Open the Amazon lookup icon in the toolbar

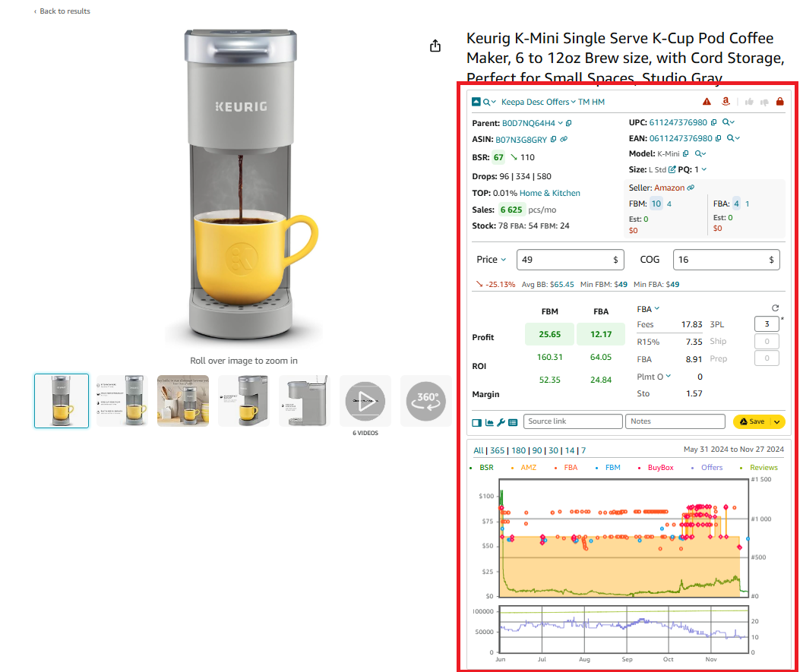pos(726,101)
